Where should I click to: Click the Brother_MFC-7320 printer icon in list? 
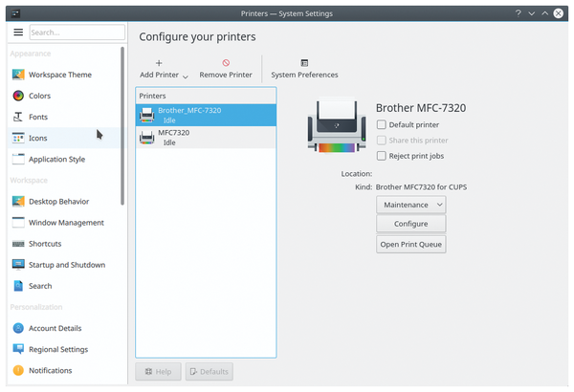(147, 115)
